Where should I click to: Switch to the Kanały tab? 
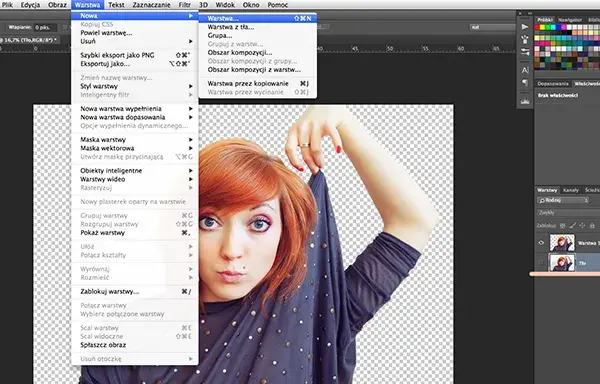[571, 190]
